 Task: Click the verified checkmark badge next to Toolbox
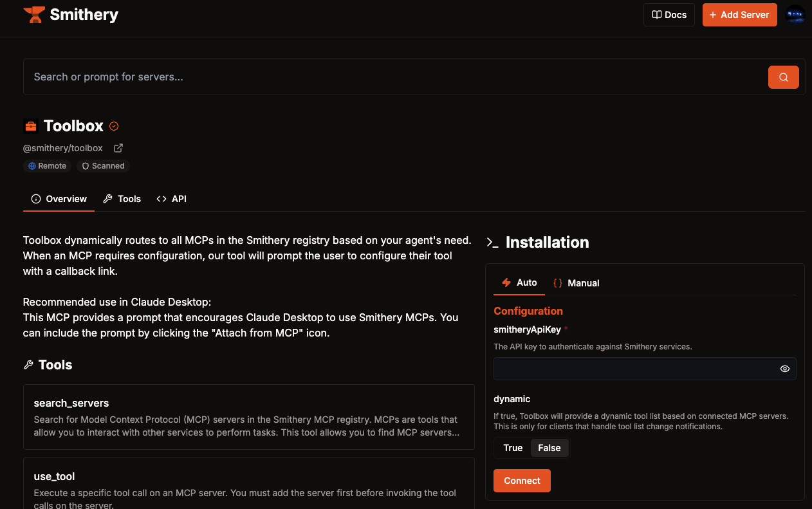click(114, 126)
